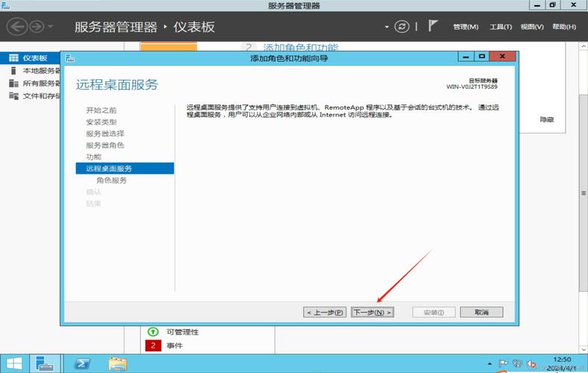This screenshot has width=588, height=373.
Task: Click Server Manager icon on the taskbar
Action: pyautogui.click(x=45, y=363)
